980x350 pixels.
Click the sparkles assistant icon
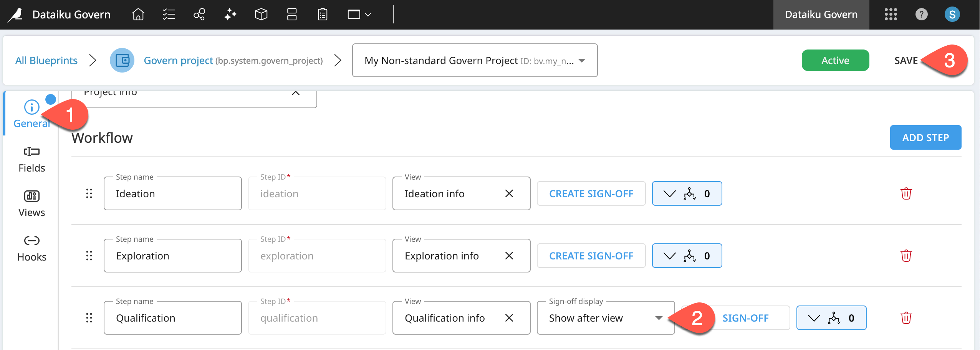pos(230,15)
